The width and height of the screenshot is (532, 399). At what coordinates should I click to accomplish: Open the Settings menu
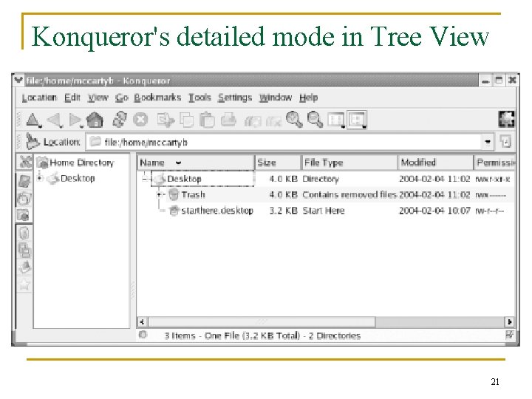pyautogui.click(x=235, y=98)
